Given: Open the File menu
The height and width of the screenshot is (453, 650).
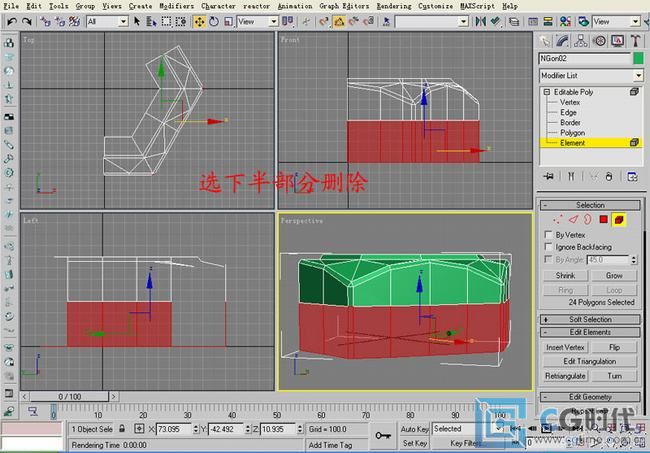Looking at the screenshot, I should coord(11,6).
